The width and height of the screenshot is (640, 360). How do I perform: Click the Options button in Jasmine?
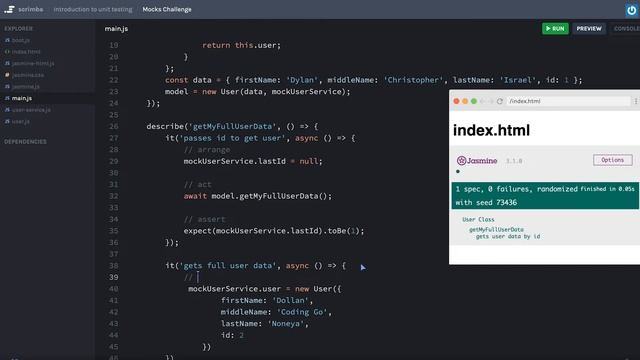pos(613,160)
